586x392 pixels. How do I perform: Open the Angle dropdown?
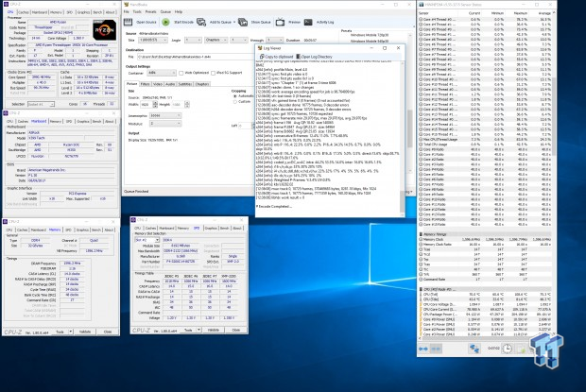pyautogui.click(x=193, y=40)
